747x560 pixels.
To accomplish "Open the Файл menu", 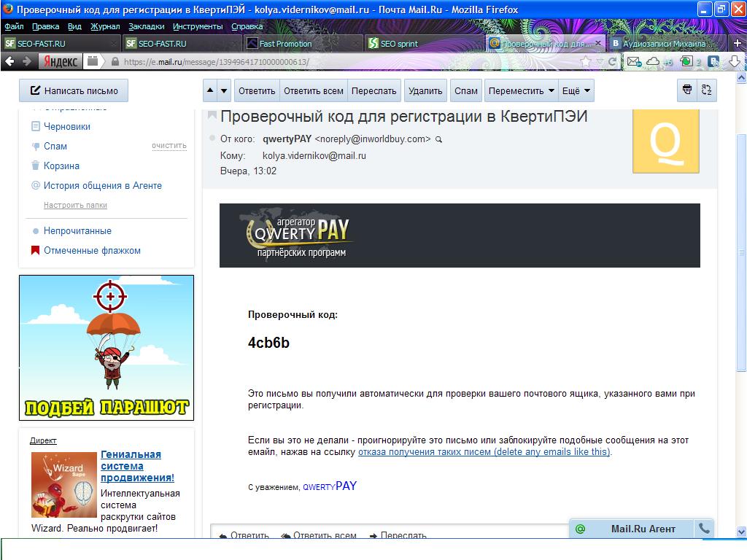I will (14, 26).
